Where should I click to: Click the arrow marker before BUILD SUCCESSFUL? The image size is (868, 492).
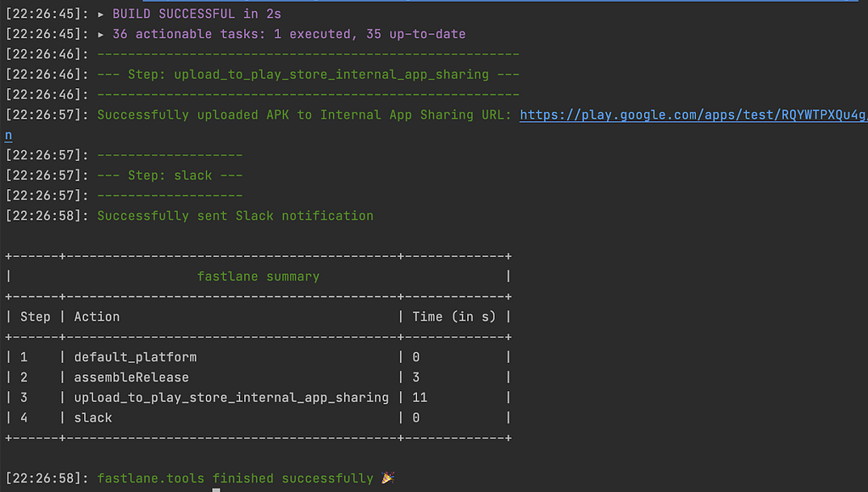pyautogui.click(x=101, y=14)
